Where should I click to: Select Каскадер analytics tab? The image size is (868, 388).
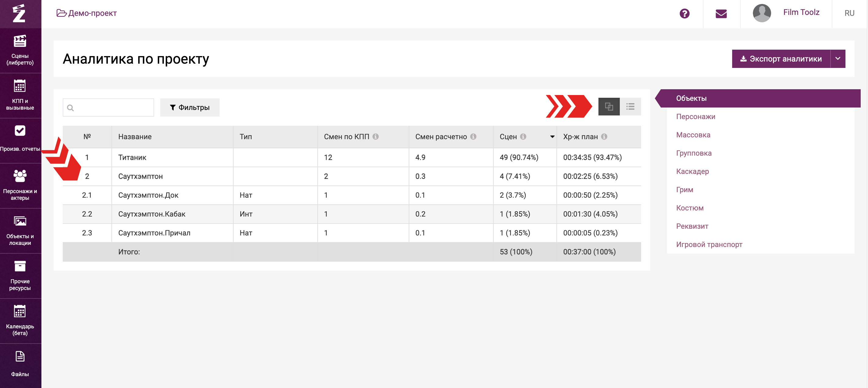coord(693,171)
